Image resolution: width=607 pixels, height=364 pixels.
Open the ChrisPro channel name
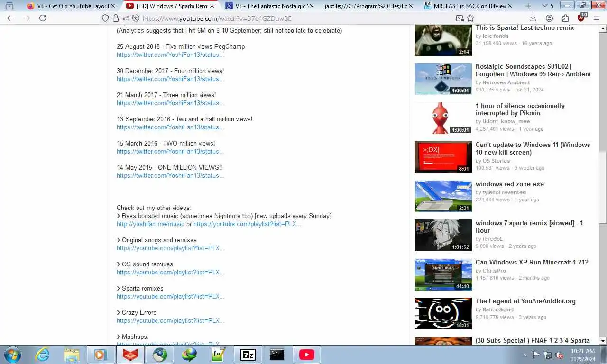(x=494, y=271)
